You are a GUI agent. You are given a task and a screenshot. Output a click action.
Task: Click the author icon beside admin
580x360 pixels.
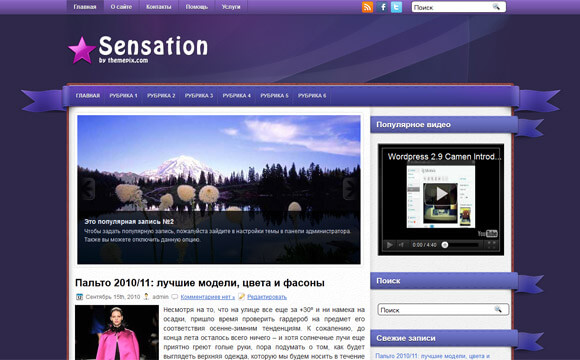(x=146, y=296)
